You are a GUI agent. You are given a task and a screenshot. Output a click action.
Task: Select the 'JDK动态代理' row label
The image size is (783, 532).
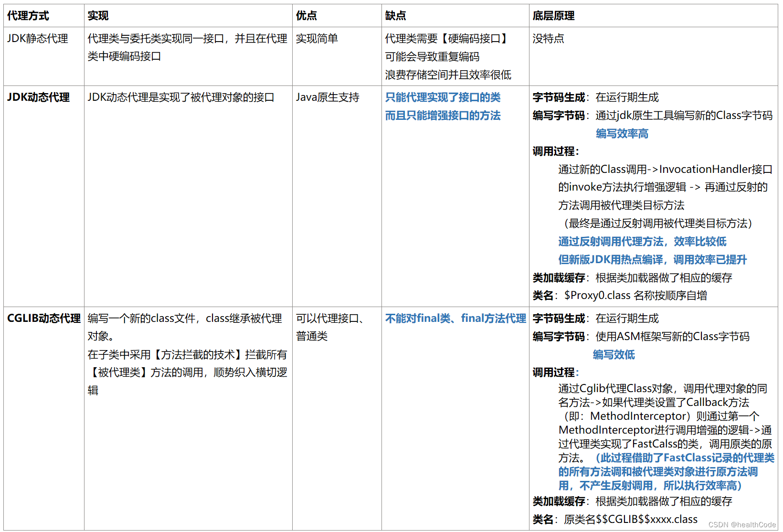38,97
